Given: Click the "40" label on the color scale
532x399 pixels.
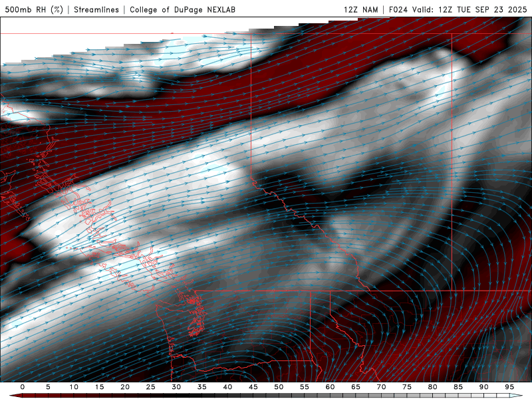Looking at the screenshot, I should [227, 387].
